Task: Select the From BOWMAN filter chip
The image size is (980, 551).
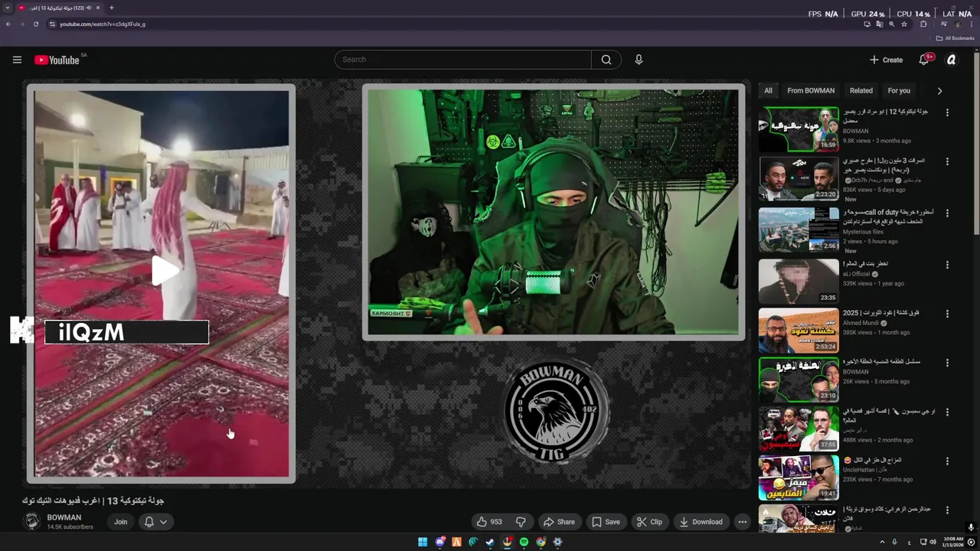Action: coord(811,90)
